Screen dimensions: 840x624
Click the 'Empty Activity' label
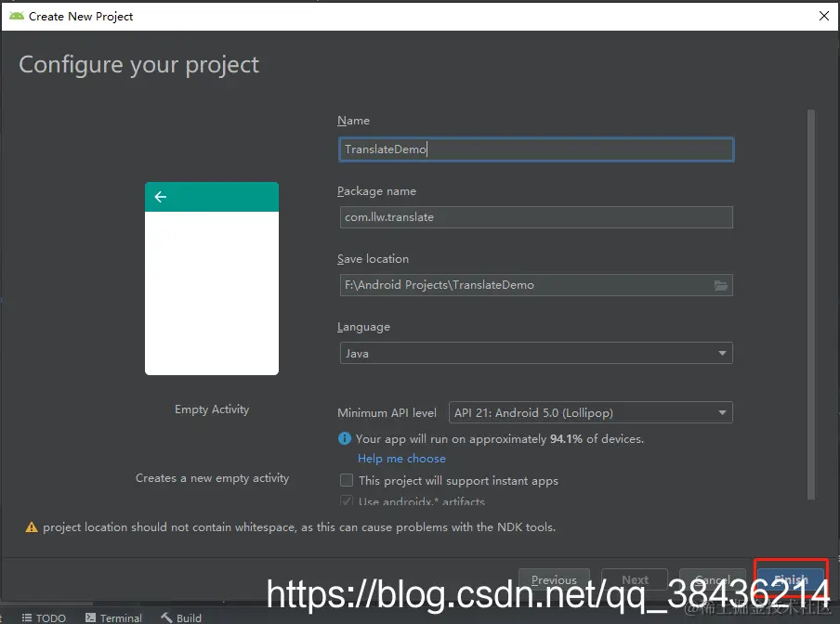click(212, 409)
